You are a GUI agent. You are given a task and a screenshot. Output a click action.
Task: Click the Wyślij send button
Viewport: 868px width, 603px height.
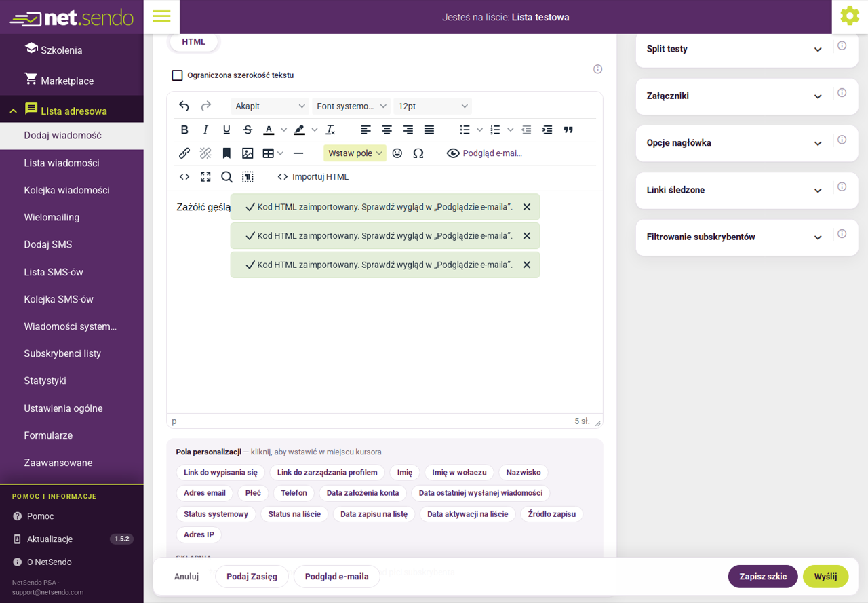point(826,577)
